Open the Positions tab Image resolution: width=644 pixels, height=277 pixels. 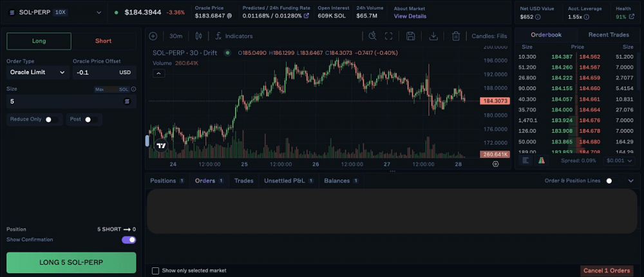point(167,181)
